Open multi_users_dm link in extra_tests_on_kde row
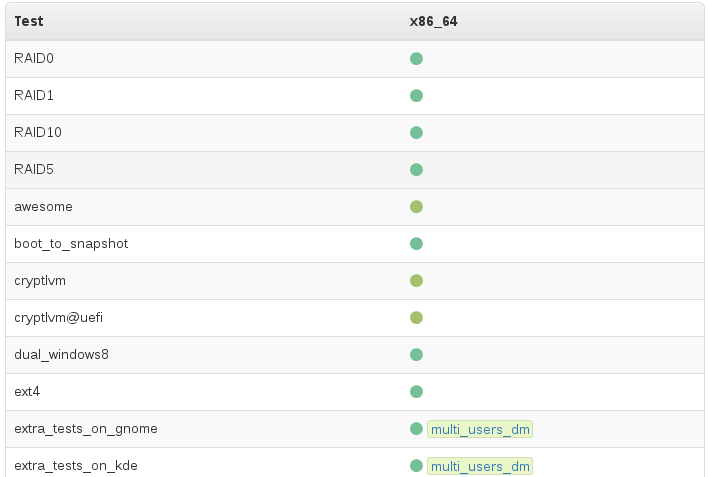The image size is (709, 477). point(480,466)
